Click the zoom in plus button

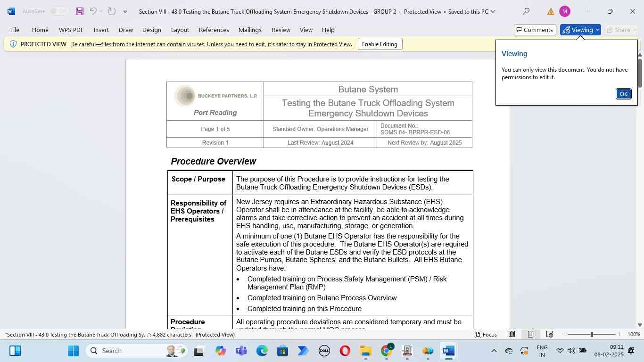[x=619, y=335]
